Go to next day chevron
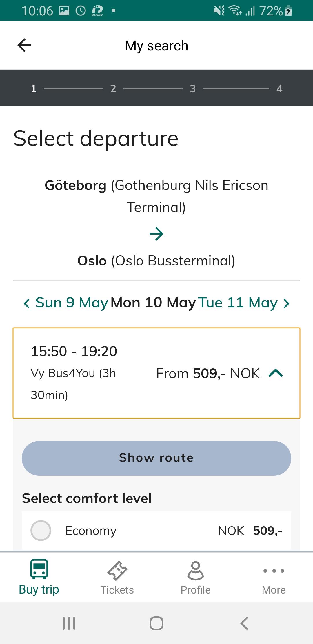Screen dimensions: 313x644 click(x=286, y=303)
